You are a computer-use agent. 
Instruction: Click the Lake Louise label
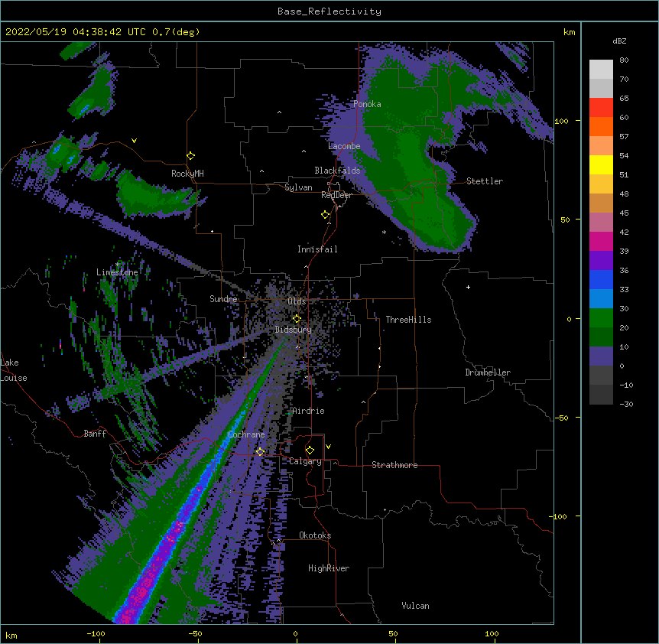pyautogui.click(x=14, y=370)
